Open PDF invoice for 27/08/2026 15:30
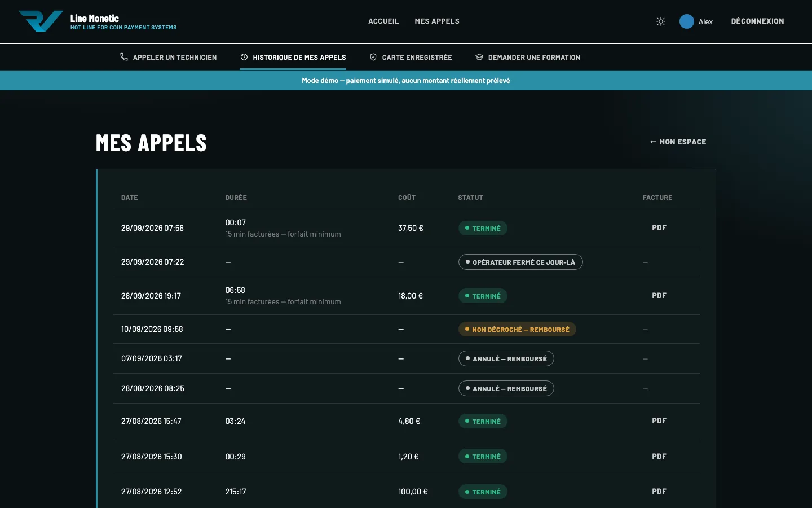Image resolution: width=812 pixels, height=508 pixels. click(659, 457)
